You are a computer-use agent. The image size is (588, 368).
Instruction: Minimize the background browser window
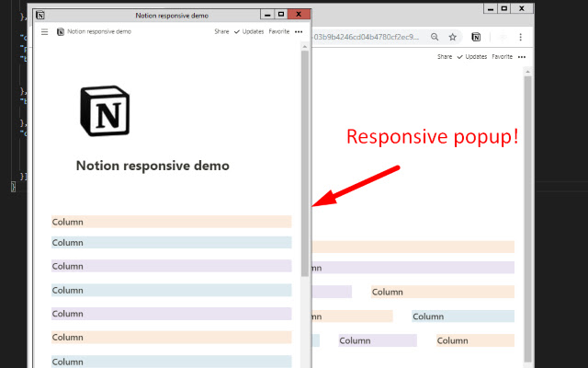coord(490,8)
